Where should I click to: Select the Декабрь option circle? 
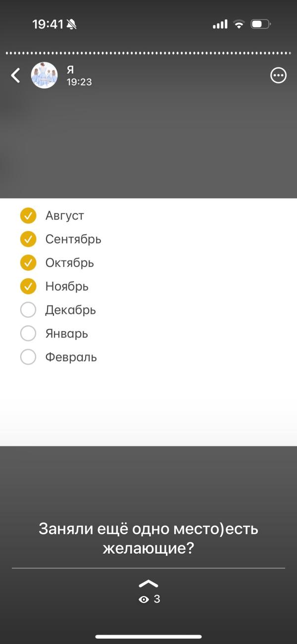pyautogui.click(x=28, y=310)
